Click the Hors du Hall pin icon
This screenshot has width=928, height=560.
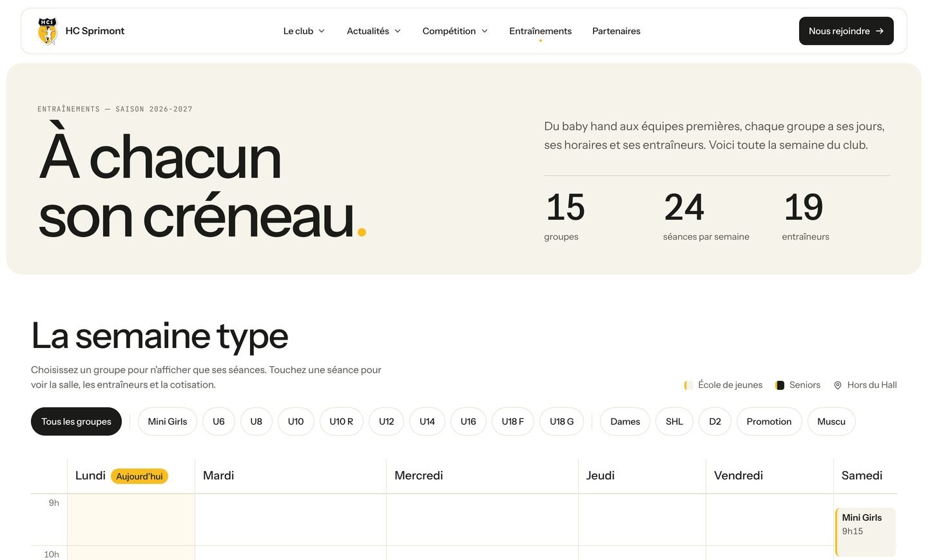838,385
